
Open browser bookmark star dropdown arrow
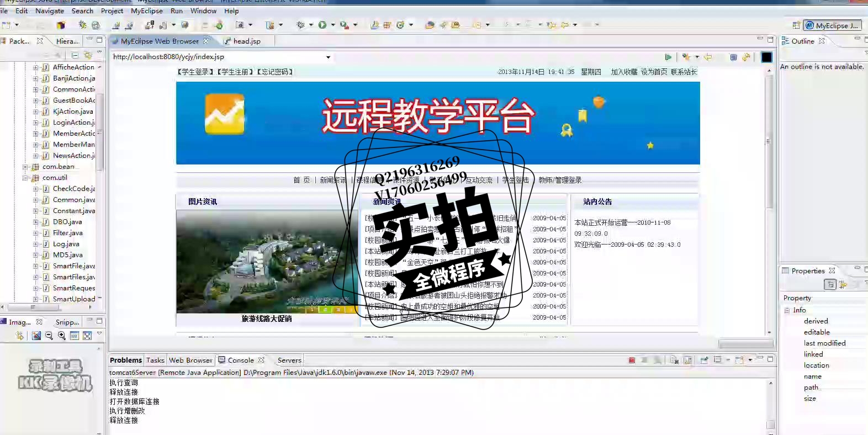point(697,57)
